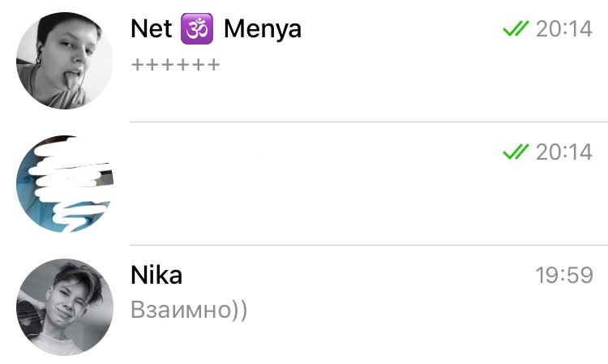Click the Net text in the first chat title
The width and height of the screenshot is (608, 364).
pyautogui.click(x=152, y=28)
